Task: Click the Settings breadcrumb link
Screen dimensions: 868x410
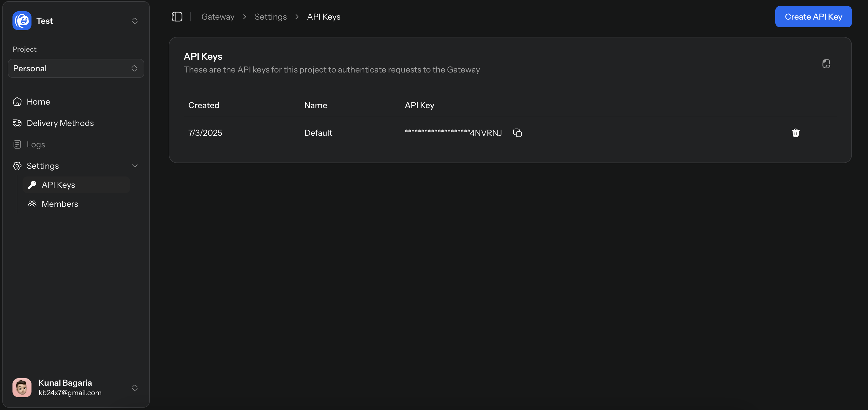Action: click(270, 17)
